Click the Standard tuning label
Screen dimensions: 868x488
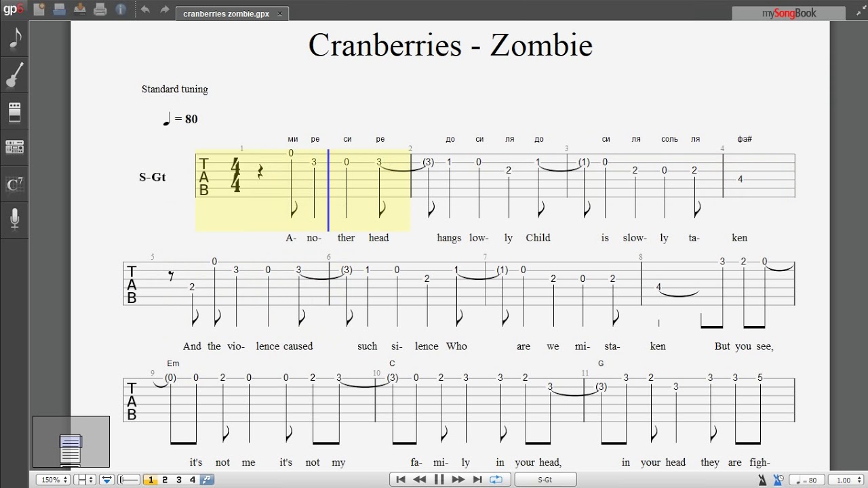(175, 89)
